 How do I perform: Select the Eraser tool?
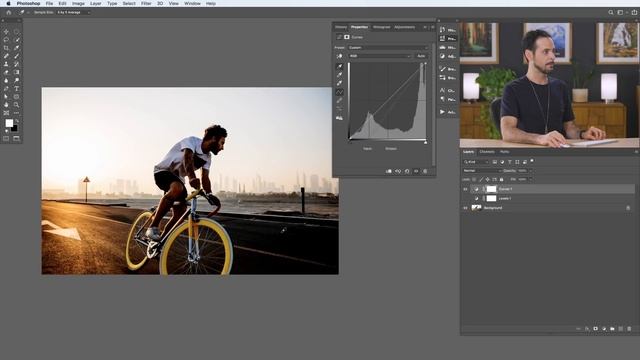pos(6,72)
